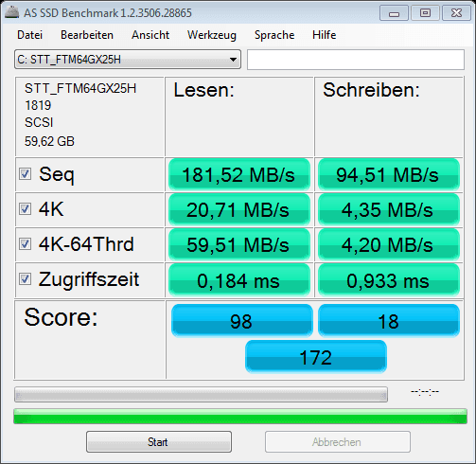The width and height of the screenshot is (476, 464).
Task: Open the Datei menu
Action: point(29,35)
